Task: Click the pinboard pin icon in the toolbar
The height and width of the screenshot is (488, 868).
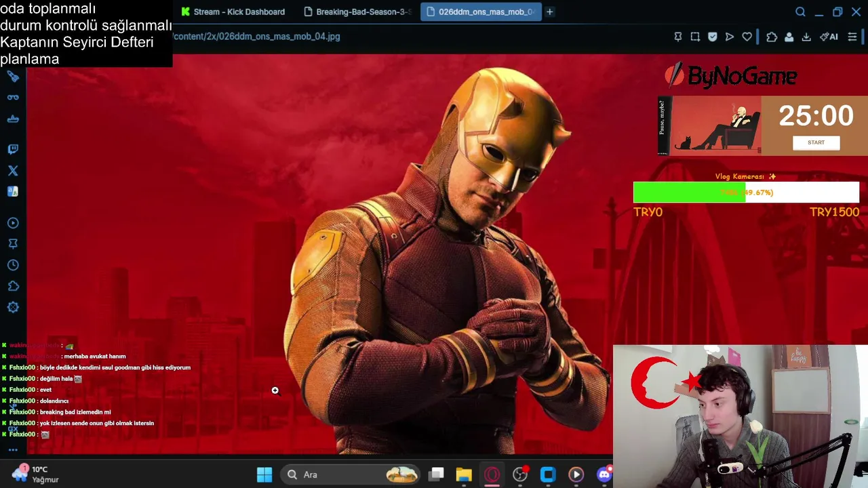Action: [678, 37]
